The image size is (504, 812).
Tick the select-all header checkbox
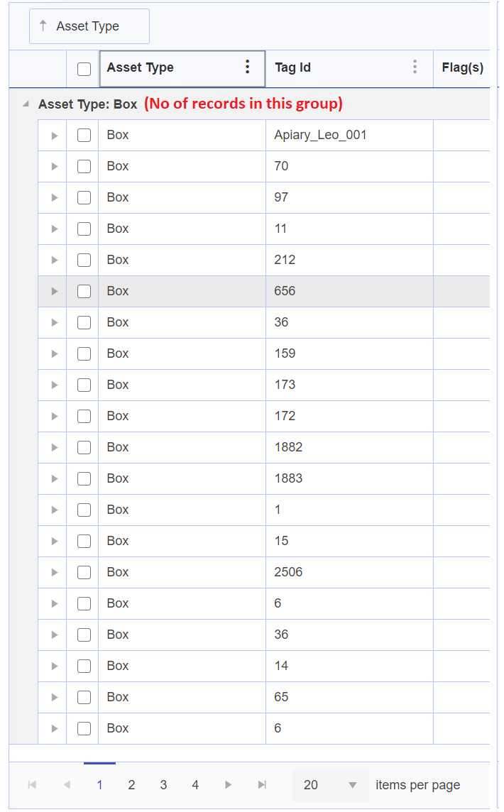84,69
